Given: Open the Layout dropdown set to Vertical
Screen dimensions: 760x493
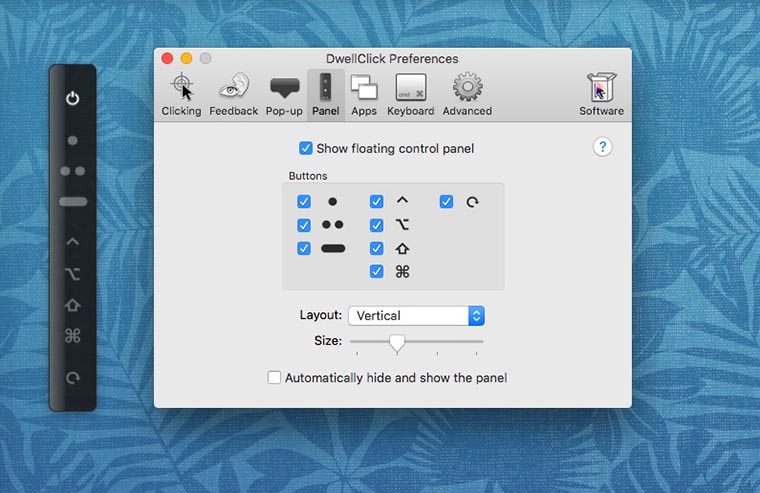Looking at the screenshot, I should 416,316.
